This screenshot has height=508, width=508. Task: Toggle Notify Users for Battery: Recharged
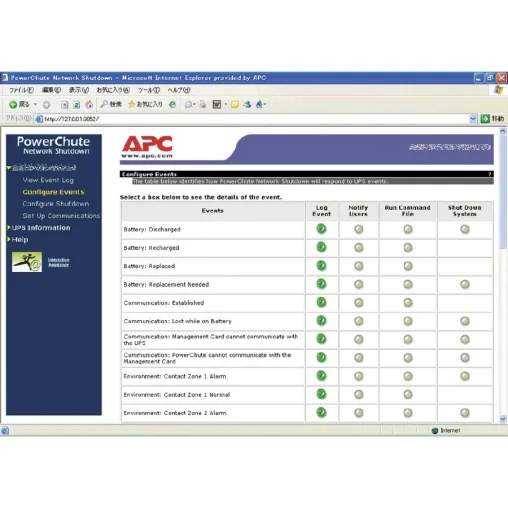coord(359,248)
